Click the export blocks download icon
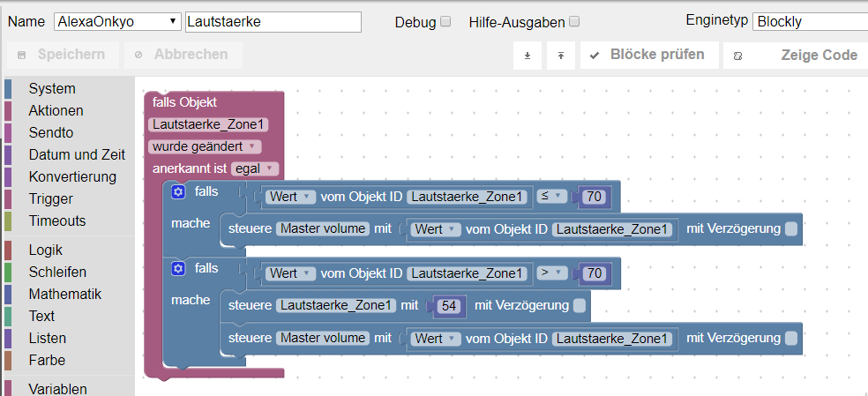Screen dimensions: 868x396 pyautogui.click(x=527, y=56)
